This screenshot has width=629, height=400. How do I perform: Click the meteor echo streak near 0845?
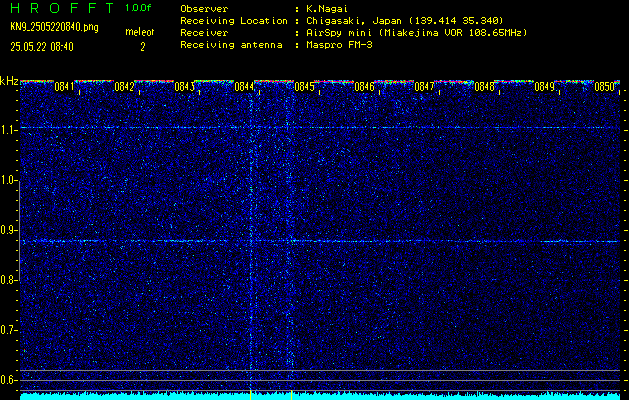pyautogui.click(x=290, y=241)
